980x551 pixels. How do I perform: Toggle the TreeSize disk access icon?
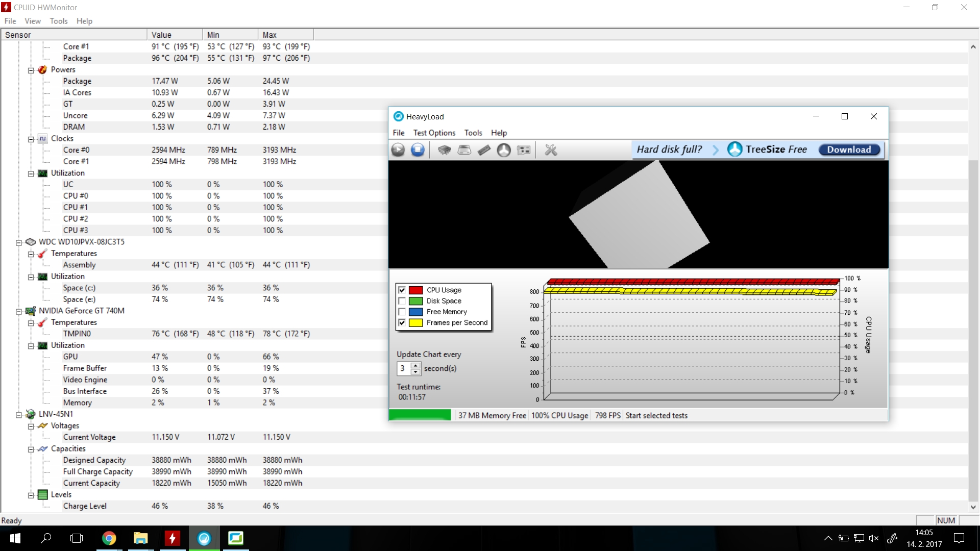pyautogui.click(x=504, y=150)
